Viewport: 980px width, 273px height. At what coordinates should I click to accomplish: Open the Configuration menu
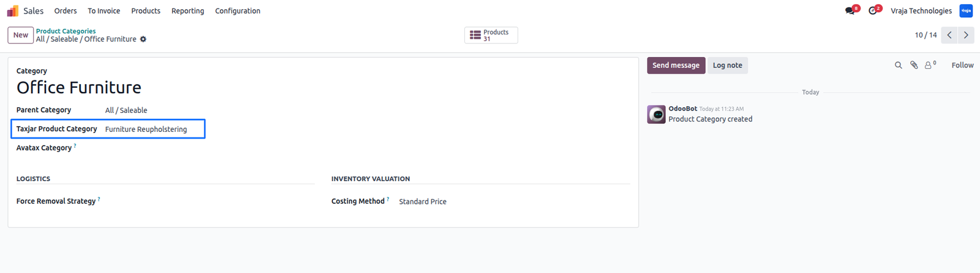(238, 11)
